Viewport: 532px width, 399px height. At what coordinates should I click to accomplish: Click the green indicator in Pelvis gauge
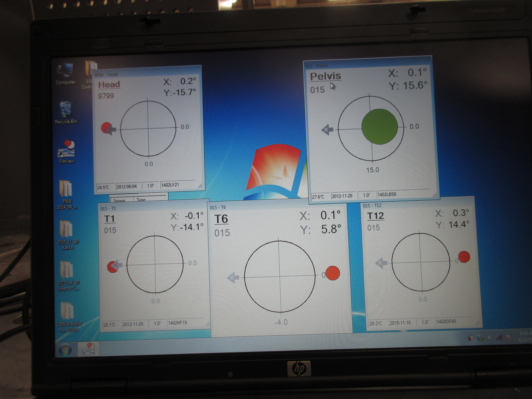point(379,127)
